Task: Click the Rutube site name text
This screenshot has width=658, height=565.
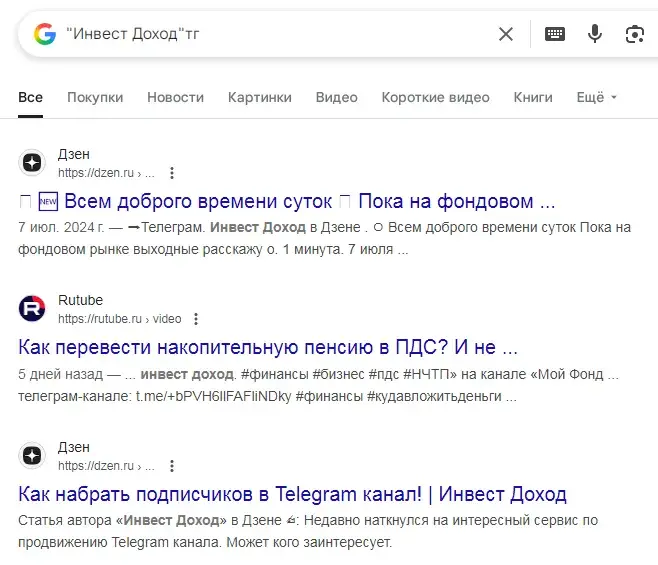Action: 80,300
